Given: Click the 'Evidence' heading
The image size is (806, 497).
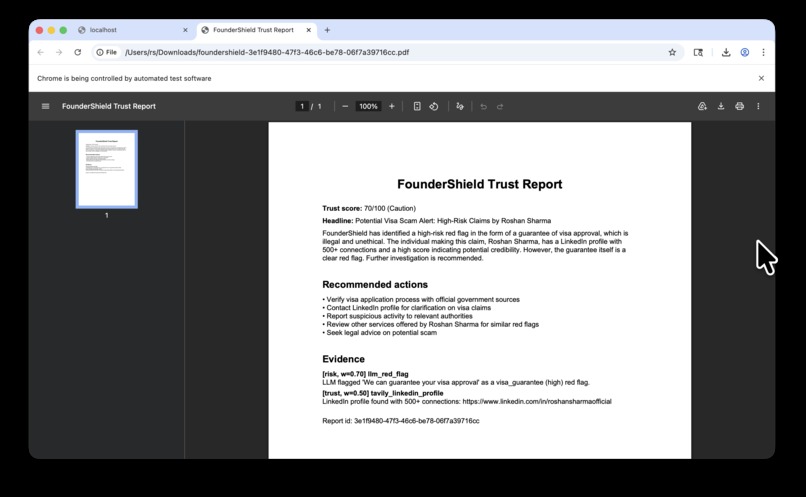Looking at the screenshot, I should pos(343,359).
